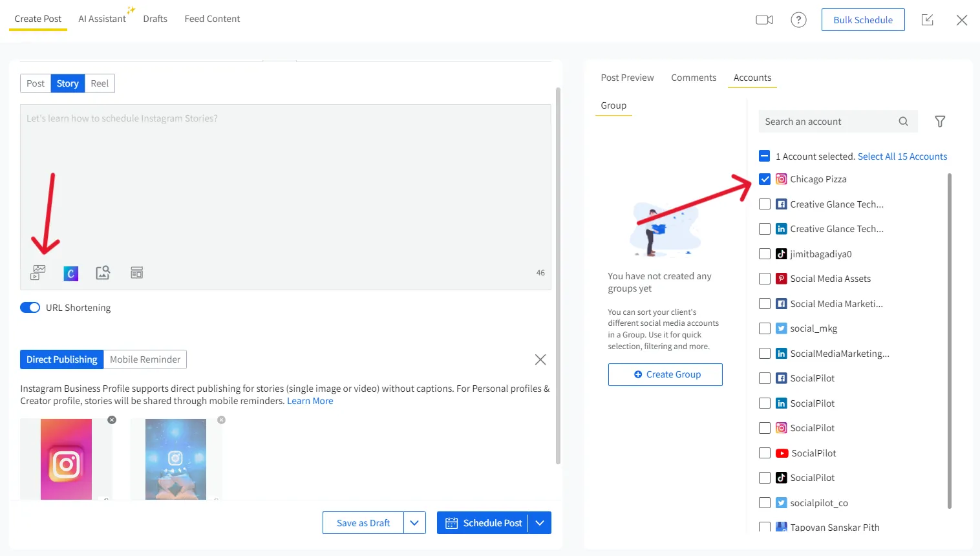Check the Tapovan Sanskar Pith account
This screenshot has height=556, width=980.
point(765,527)
